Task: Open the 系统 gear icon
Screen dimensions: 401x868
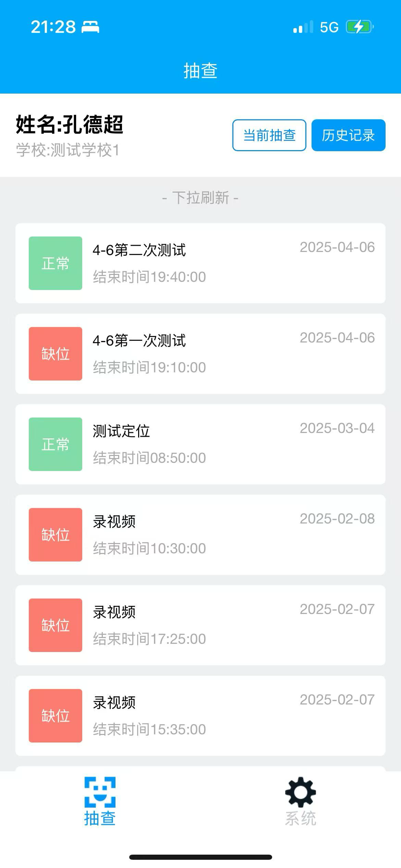Action: click(x=301, y=792)
